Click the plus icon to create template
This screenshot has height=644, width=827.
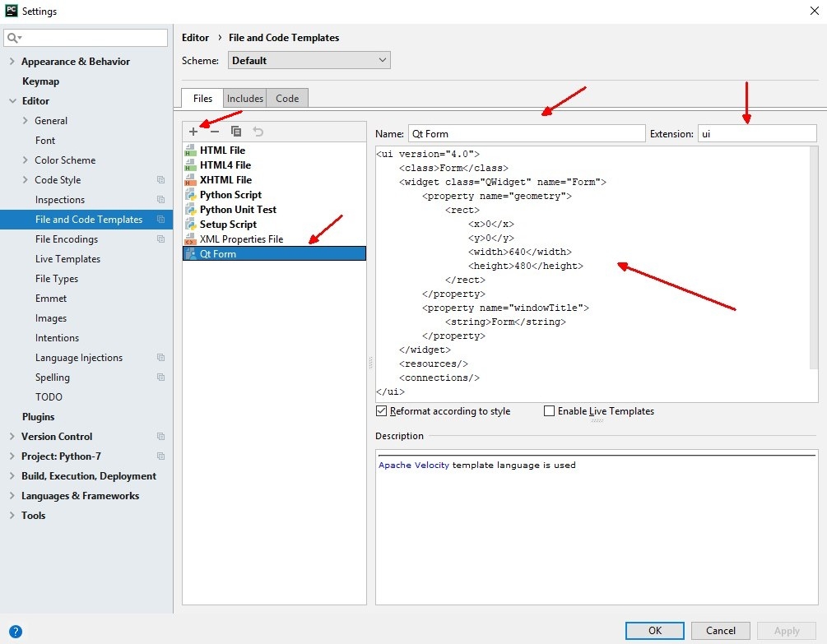(x=193, y=132)
